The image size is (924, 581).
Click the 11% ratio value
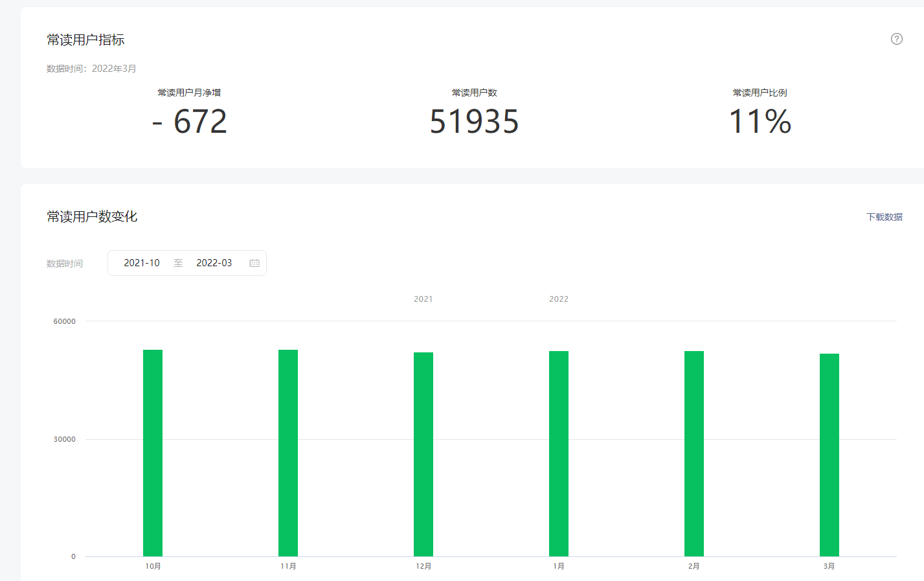tap(760, 121)
